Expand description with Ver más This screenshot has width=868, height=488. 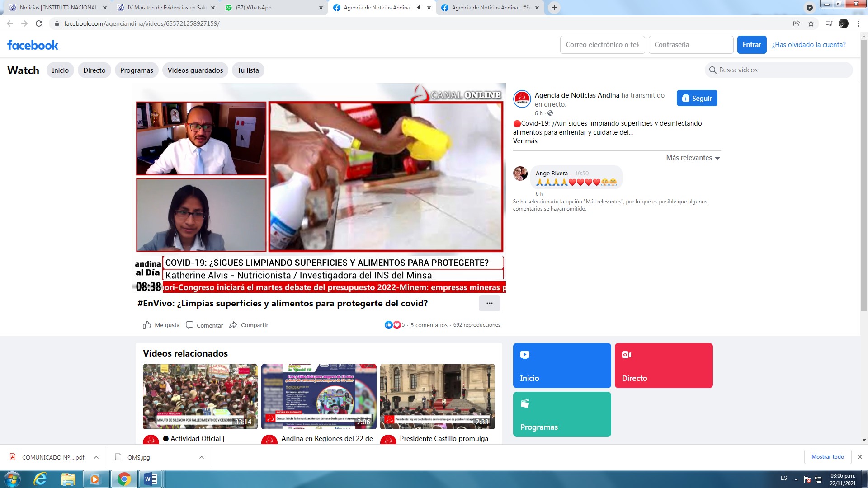[x=525, y=141]
